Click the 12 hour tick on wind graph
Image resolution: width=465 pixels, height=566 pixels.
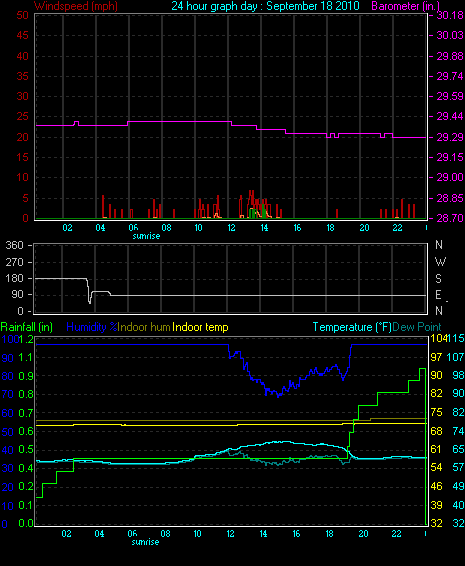231,228
